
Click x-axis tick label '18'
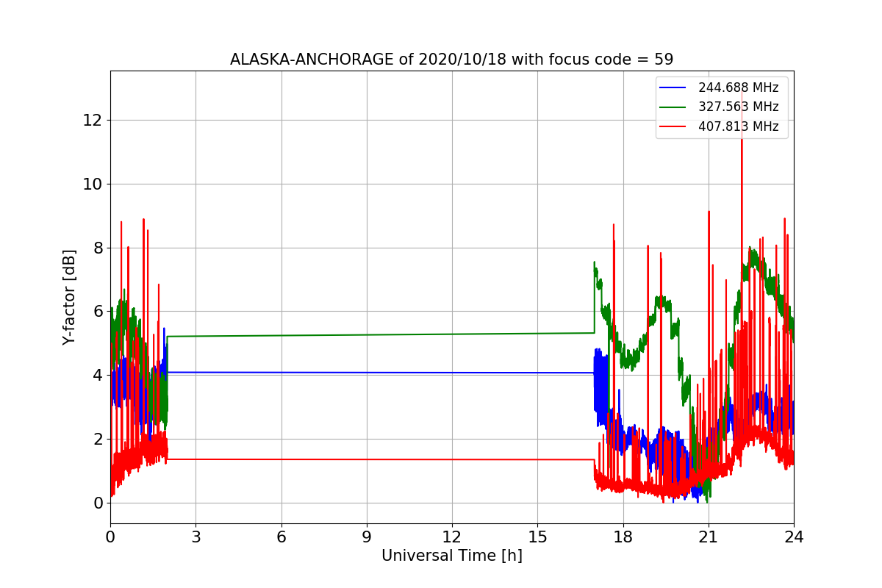pyautogui.click(x=623, y=537)
